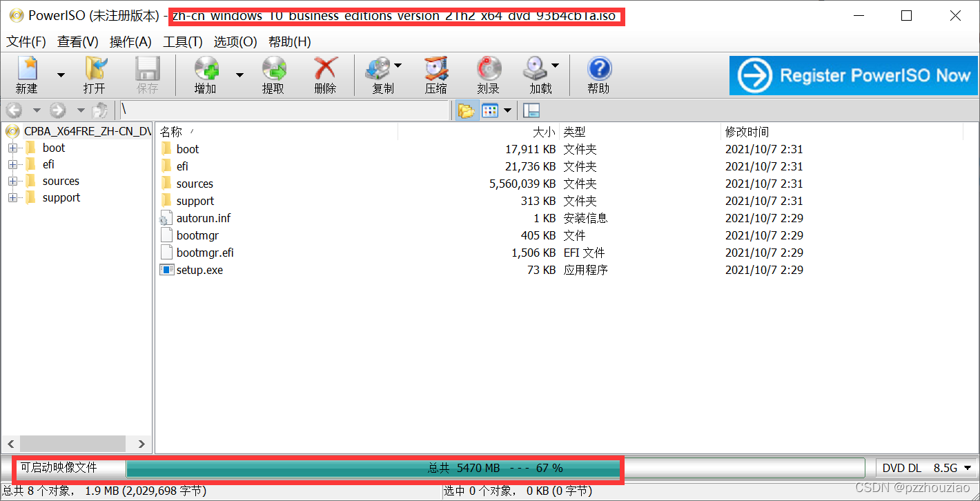Click the forward navigation arrow icon

point(58,110)
